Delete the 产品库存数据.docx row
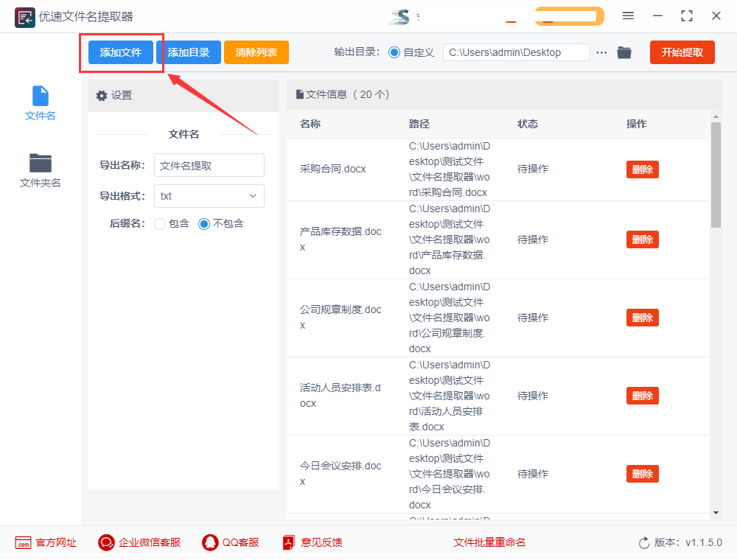This screenshot has width=737, height=560. (x=643, y=239)
